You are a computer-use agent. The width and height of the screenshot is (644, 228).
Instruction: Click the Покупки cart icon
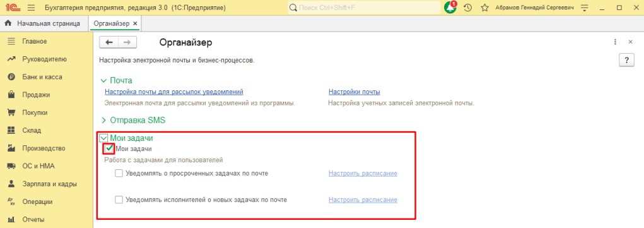tap(11, 112)
